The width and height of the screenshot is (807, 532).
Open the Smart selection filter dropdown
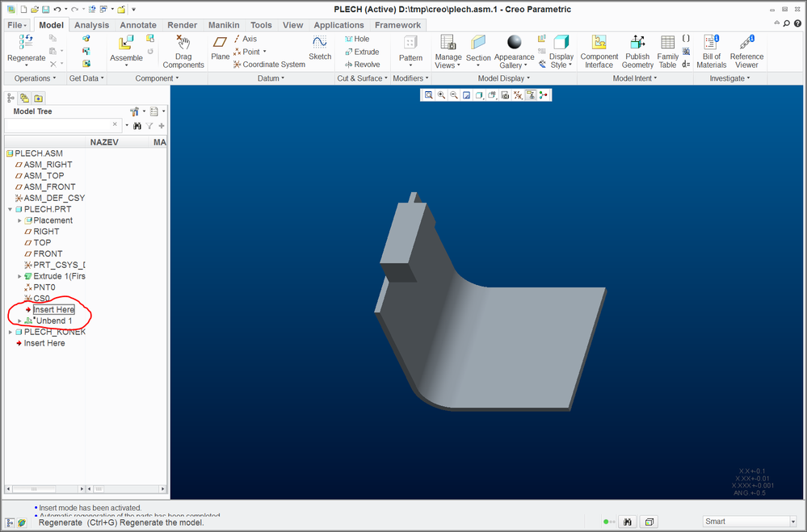pyautogui.click(x=750, y=522)
